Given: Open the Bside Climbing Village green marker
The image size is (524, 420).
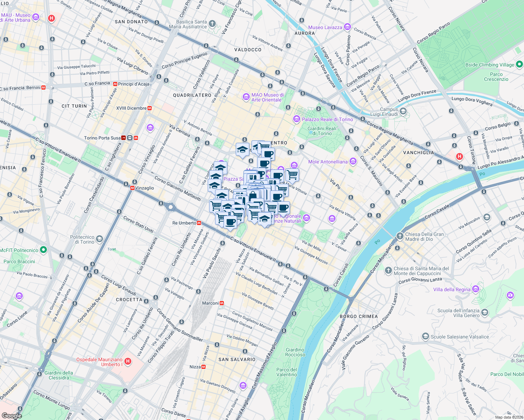Looking at the screenshot, I should tap(520, 65).
